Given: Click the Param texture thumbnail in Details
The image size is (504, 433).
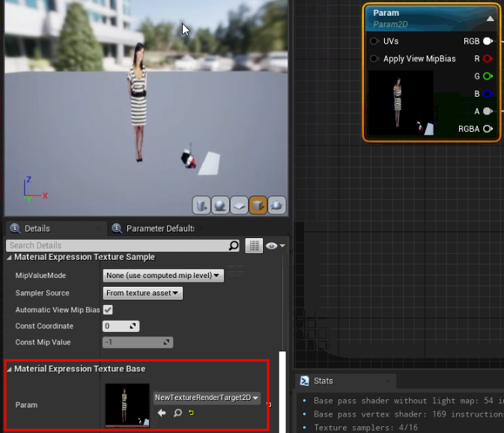Looking at the screenshot, I should point(127,405).
